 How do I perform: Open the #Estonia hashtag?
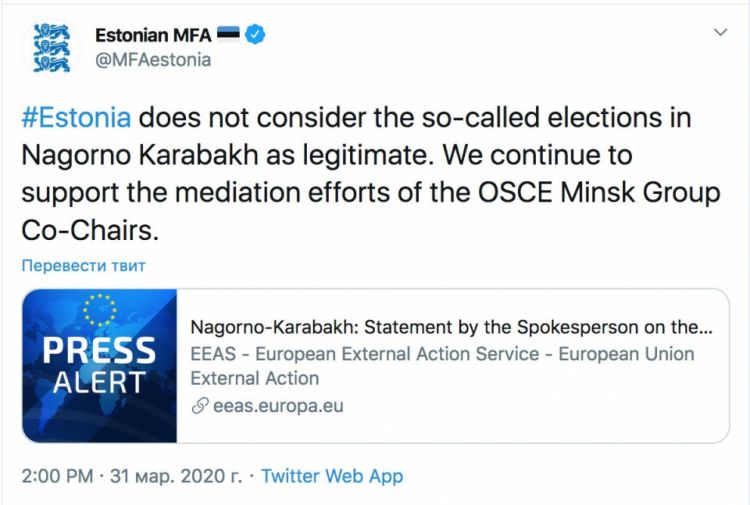pos(76,117)
